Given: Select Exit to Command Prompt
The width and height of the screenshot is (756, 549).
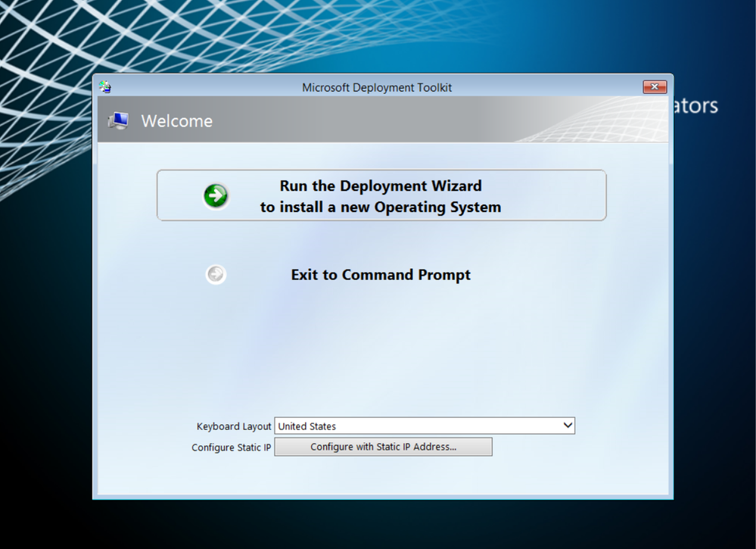Looking at the screenshot, I should [x=381, y=274].
